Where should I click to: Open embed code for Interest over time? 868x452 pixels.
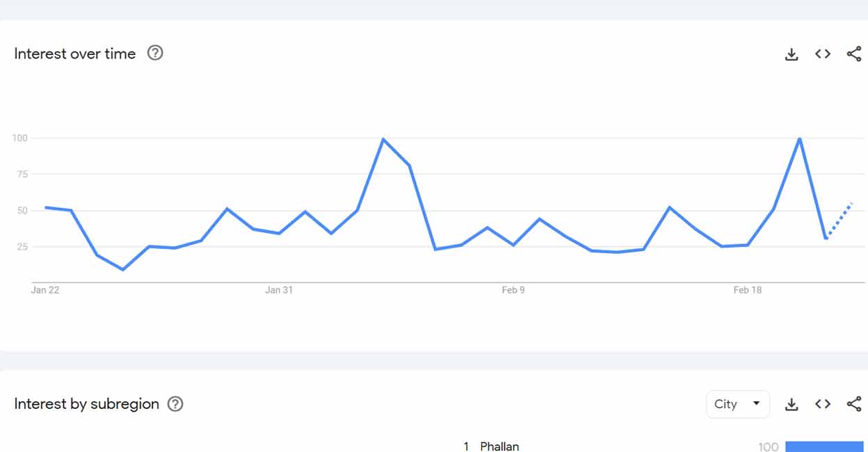823,54
